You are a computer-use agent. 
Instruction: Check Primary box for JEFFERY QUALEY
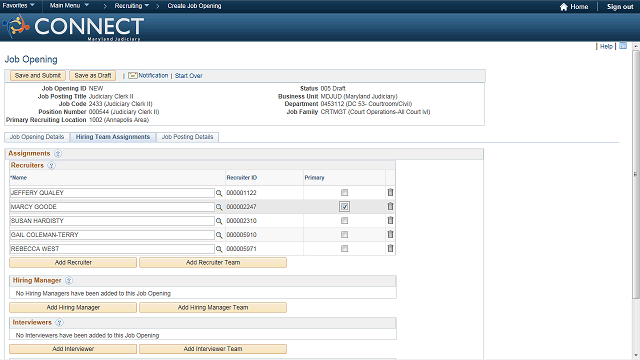344,192
